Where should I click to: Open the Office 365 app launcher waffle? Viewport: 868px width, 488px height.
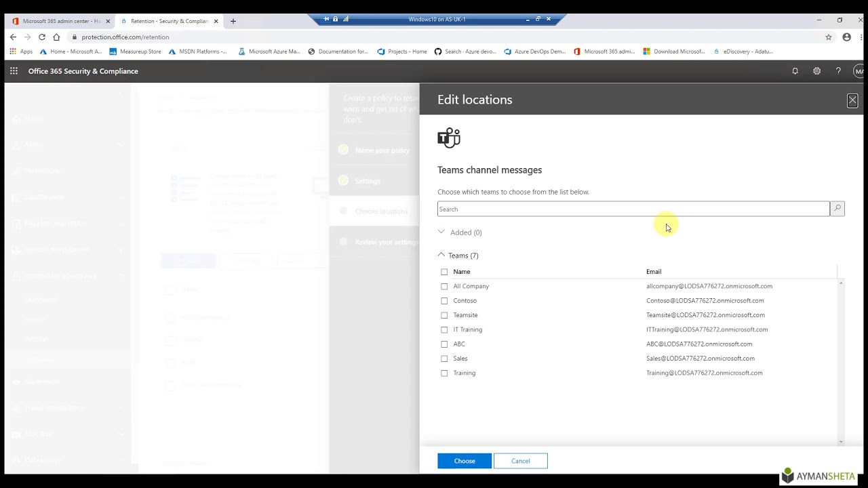pos(14,71)
